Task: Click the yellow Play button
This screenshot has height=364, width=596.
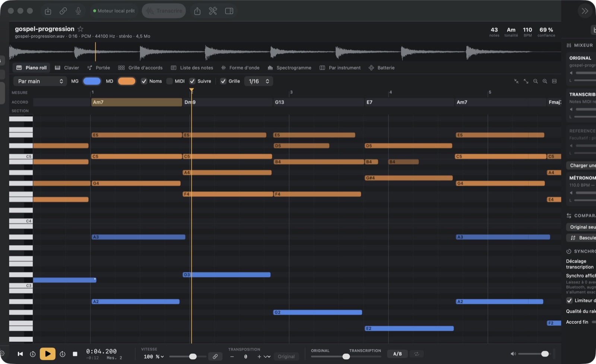Action: [47, 354]
